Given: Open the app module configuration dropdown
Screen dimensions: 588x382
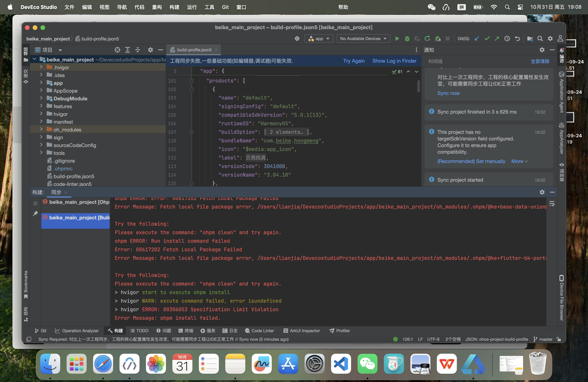Looking at the screenshot, I should point(319,39).
